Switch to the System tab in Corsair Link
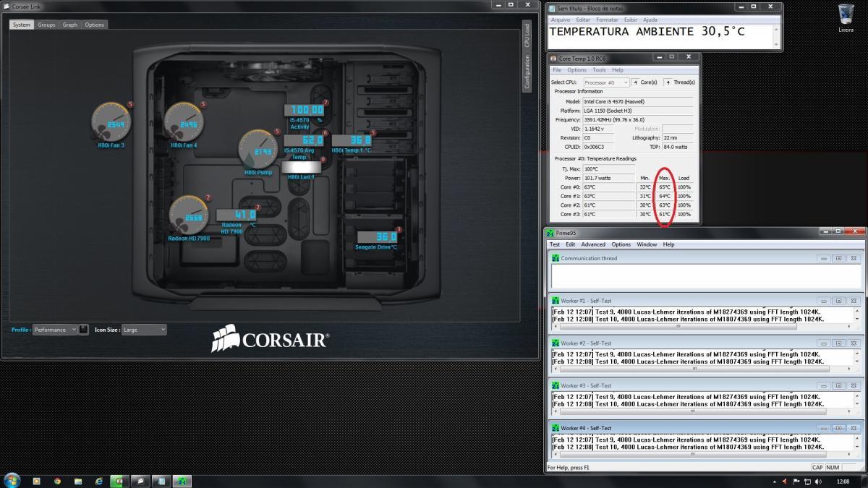The image size is (868, 488). (22, 25)
